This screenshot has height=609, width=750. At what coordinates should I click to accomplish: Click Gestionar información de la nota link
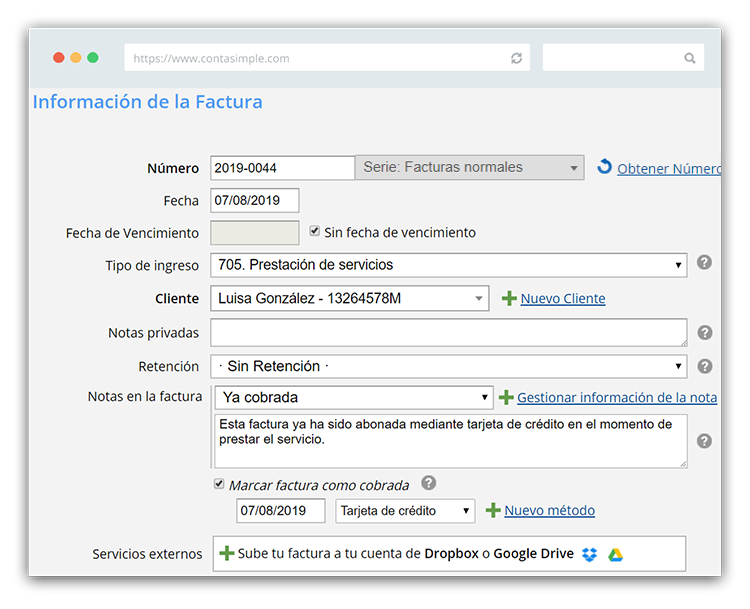[x=617, y=398]
